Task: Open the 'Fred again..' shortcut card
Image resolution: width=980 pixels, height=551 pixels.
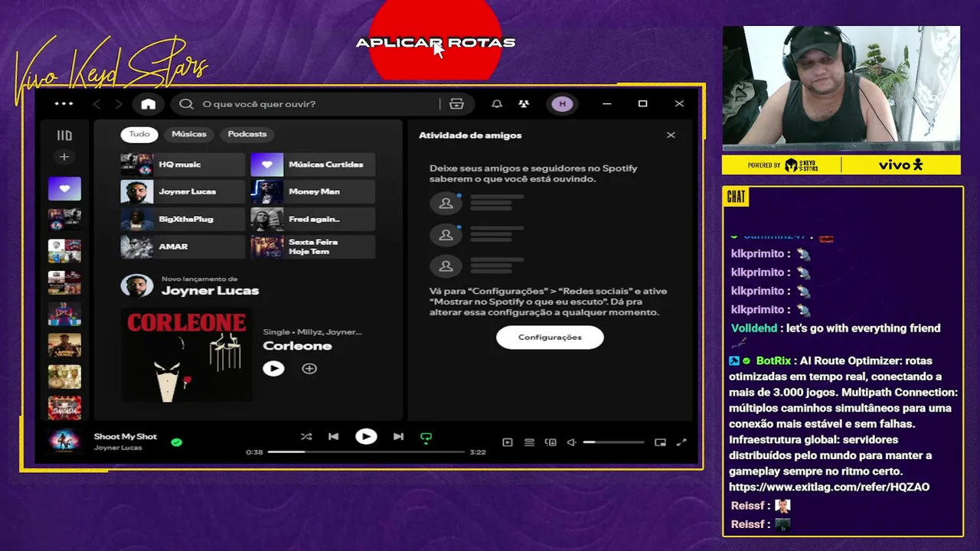Action: (312, 219)
